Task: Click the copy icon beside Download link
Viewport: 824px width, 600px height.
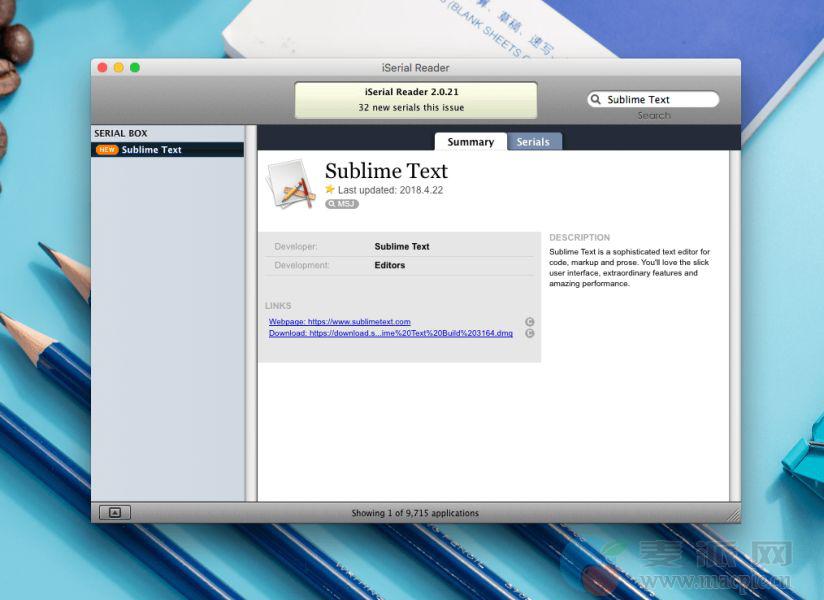Action: click(530, 333)
